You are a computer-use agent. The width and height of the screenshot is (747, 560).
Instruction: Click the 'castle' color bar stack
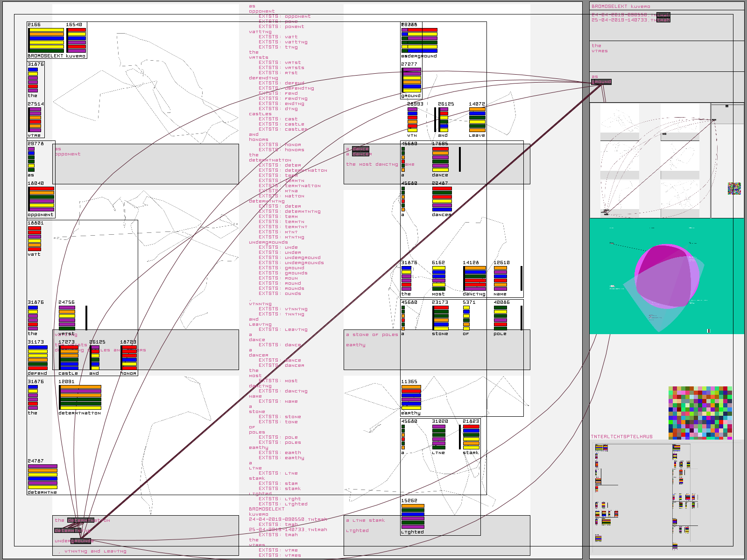69,357
